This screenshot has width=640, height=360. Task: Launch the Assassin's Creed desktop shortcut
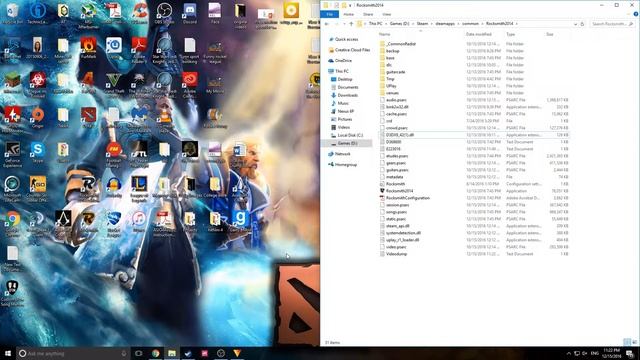(x=63, y=224)
